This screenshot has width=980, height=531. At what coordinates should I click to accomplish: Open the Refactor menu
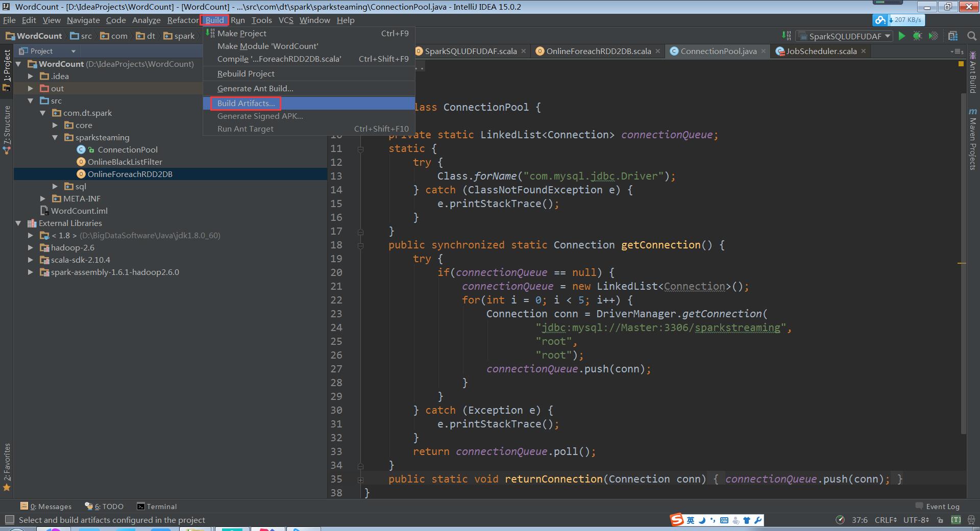[183, 20]
